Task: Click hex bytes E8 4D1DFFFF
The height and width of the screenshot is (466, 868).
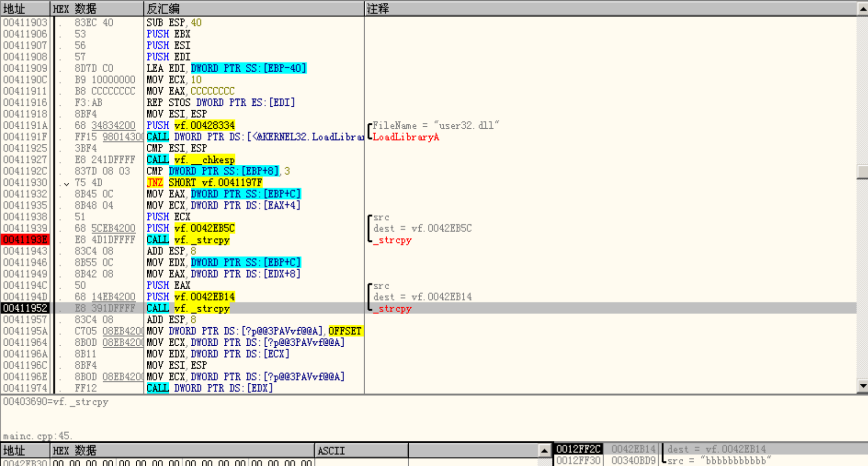Action: pyautogui.click(x=105, y=240)
